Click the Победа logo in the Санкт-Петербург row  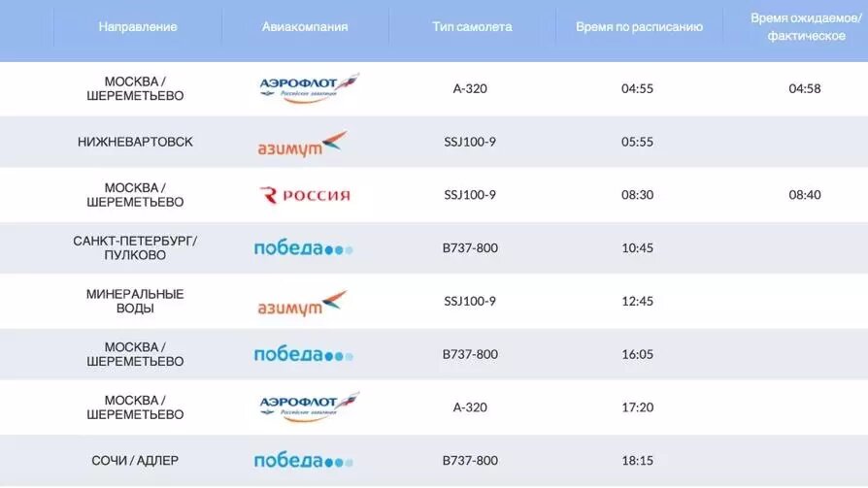[303, 248]
